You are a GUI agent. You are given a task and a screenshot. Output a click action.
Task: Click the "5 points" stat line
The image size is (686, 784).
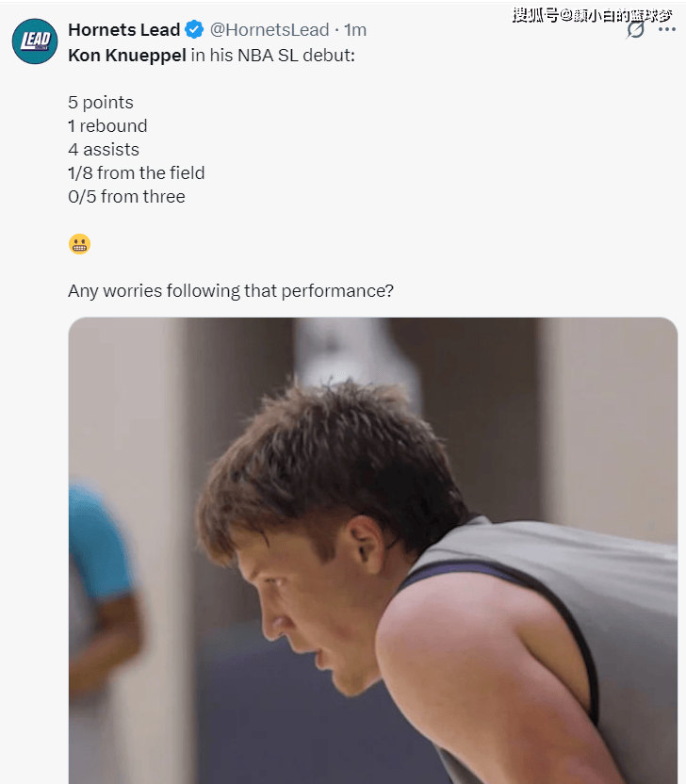[x=101, y=103]
